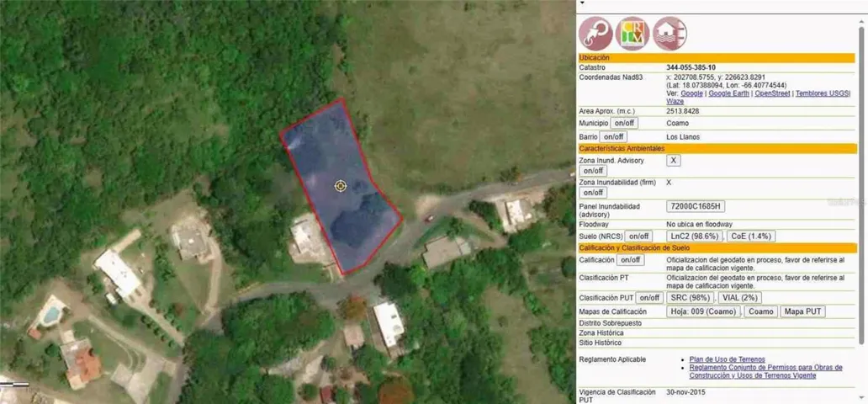Click the red hook circular icon
Viewport: 868px width, 404px height.
(595, 34)
